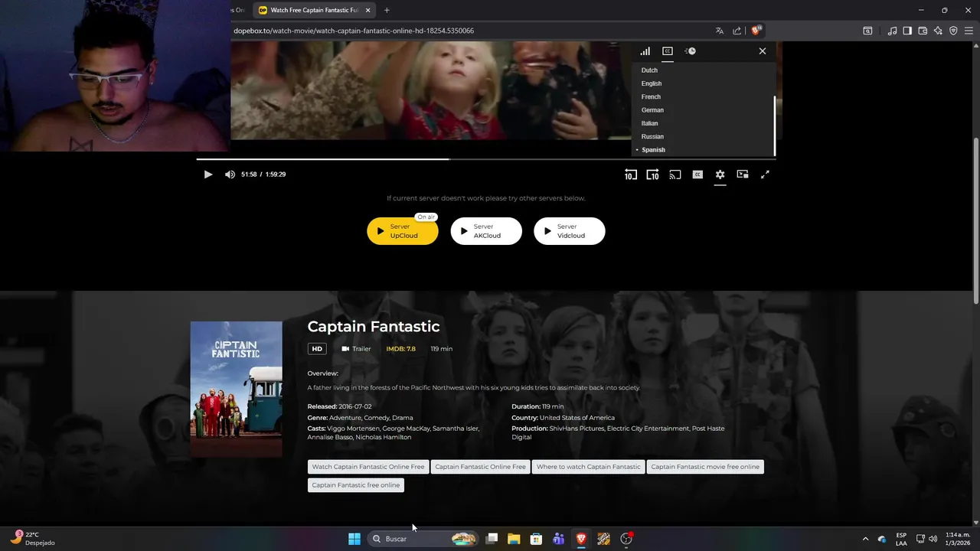Browse the Drama genre

pyautogui.click(x=403, y=418)
